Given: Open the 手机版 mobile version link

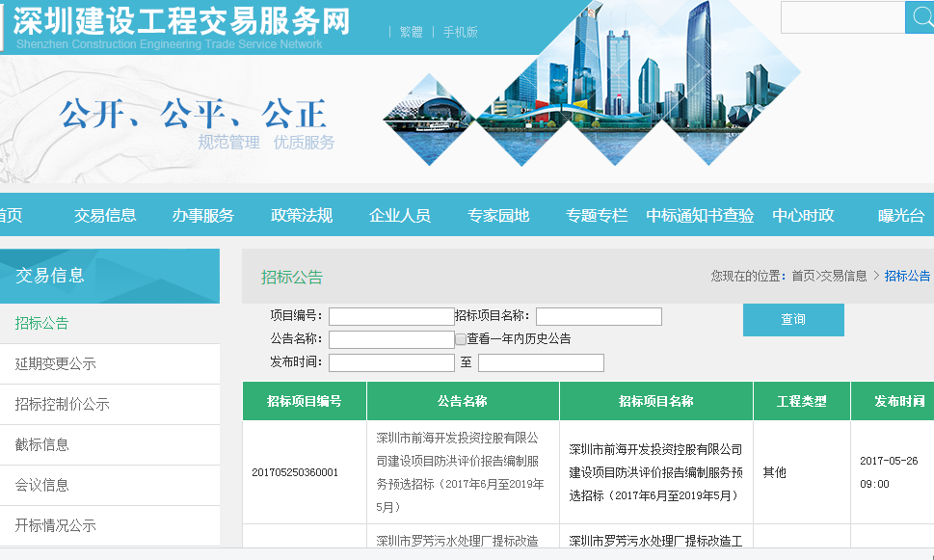Looking at the screenshot, I should pyautogui.click(x=461, y=32).
